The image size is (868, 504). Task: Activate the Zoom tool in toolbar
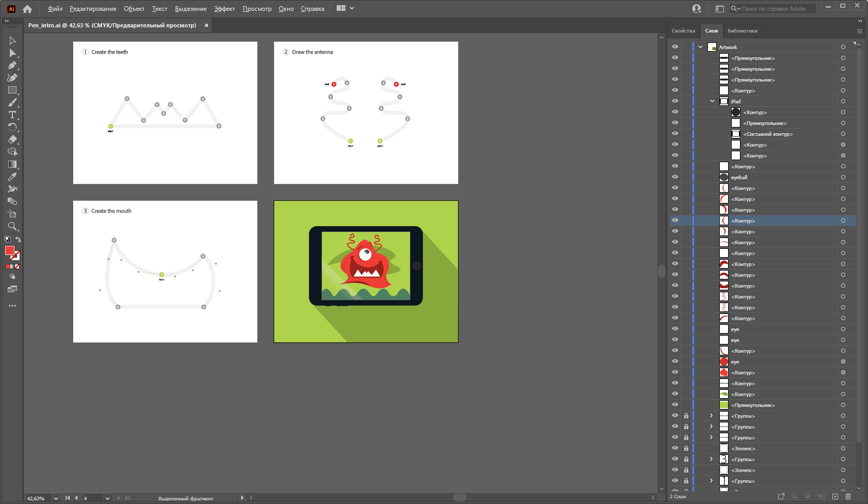coord(12,226)
